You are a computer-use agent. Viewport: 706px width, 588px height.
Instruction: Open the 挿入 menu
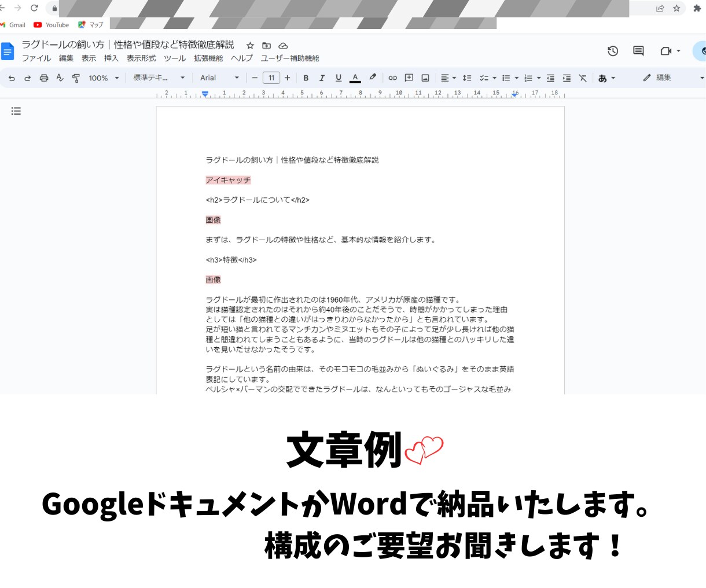point(111,58)
